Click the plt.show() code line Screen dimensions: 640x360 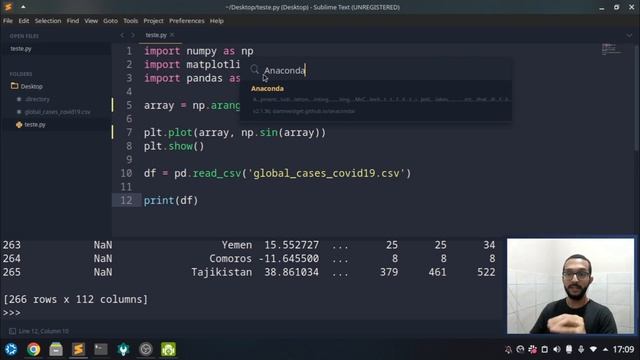tap(174, 146)
